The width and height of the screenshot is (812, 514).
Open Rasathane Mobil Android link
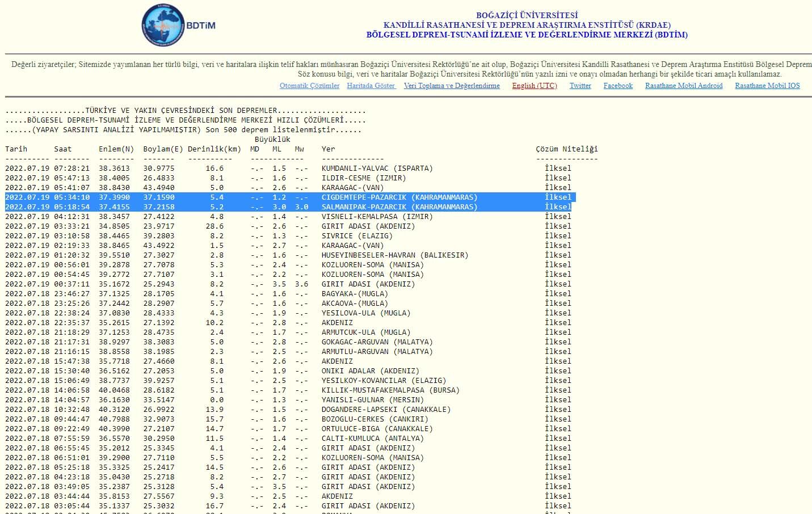pyautogui.click(x=684, y=86)
